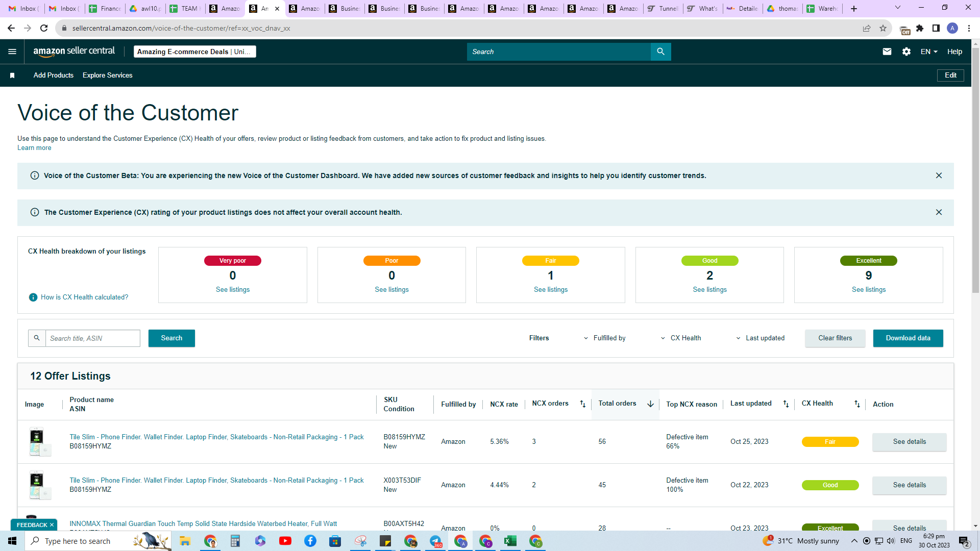Switch to the TEAM browser tab
Viewport: 980px width, 551px height.
pos(185,9)
